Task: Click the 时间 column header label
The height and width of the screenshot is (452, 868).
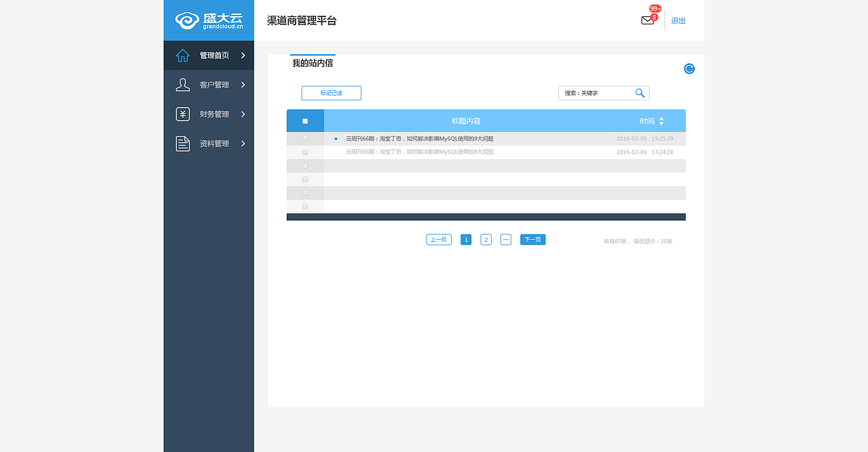Action: 647,121
